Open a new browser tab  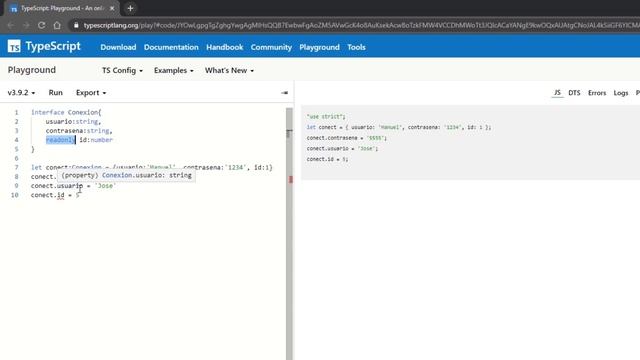pos(130,8)
